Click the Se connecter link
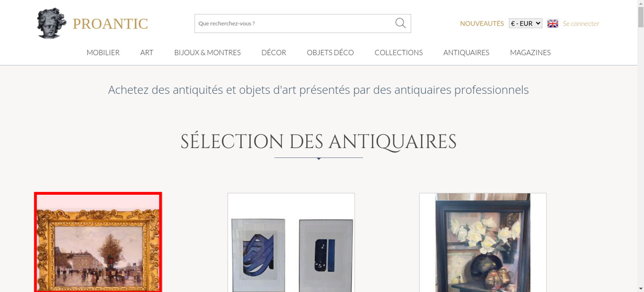The image size is (644, 292). click(581, 23)
